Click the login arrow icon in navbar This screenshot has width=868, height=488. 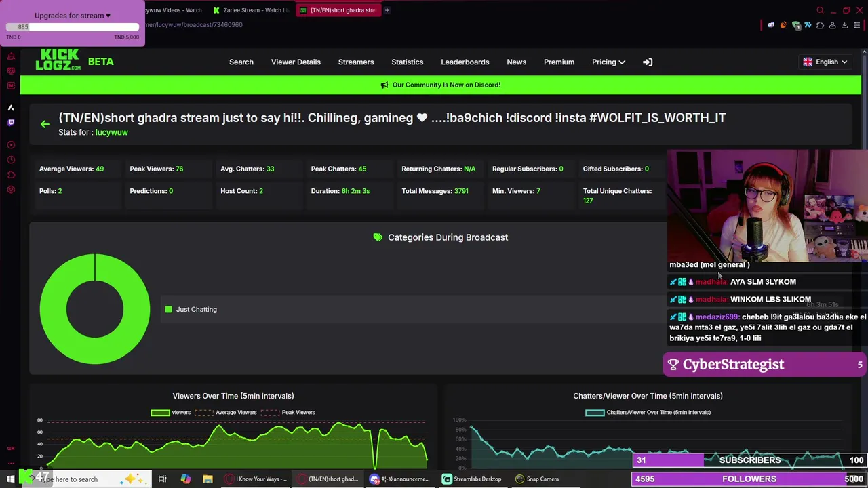click(648, 62)
